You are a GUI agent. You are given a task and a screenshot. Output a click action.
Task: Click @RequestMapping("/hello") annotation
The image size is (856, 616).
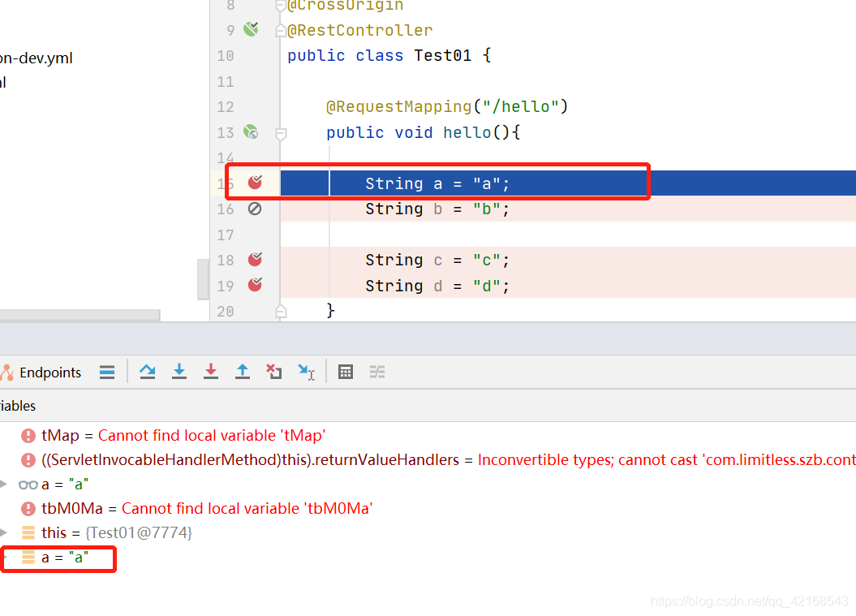click(447, 106)
